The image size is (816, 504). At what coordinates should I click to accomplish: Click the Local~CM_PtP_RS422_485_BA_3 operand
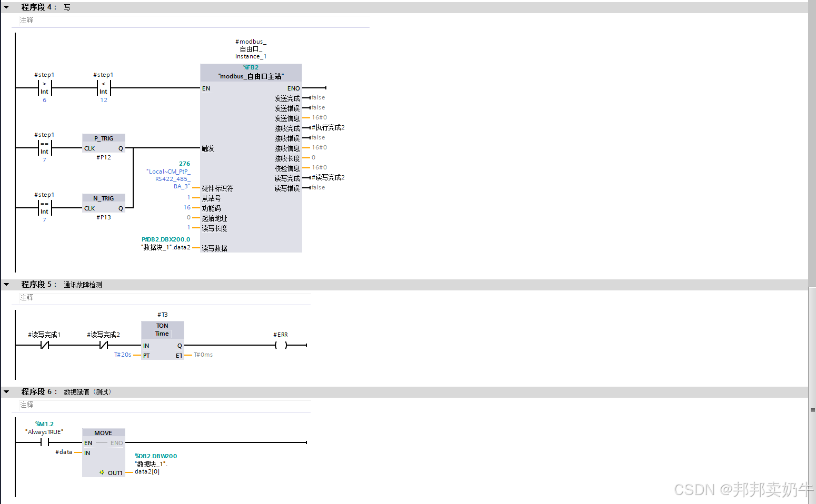coord(168,179)
